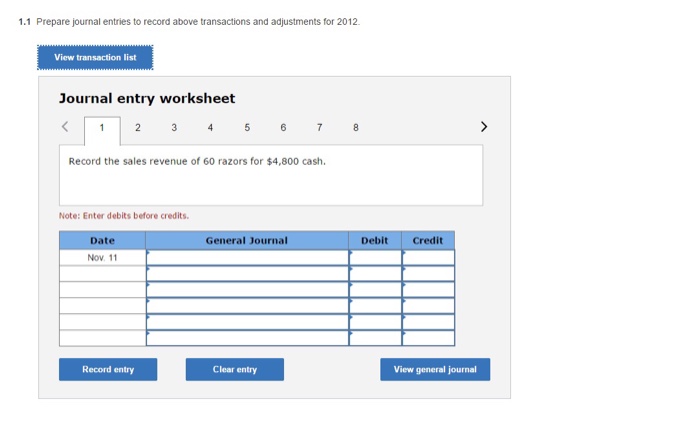
Task: Switch to worksheet tab 4
Action: tap(210, 128)
